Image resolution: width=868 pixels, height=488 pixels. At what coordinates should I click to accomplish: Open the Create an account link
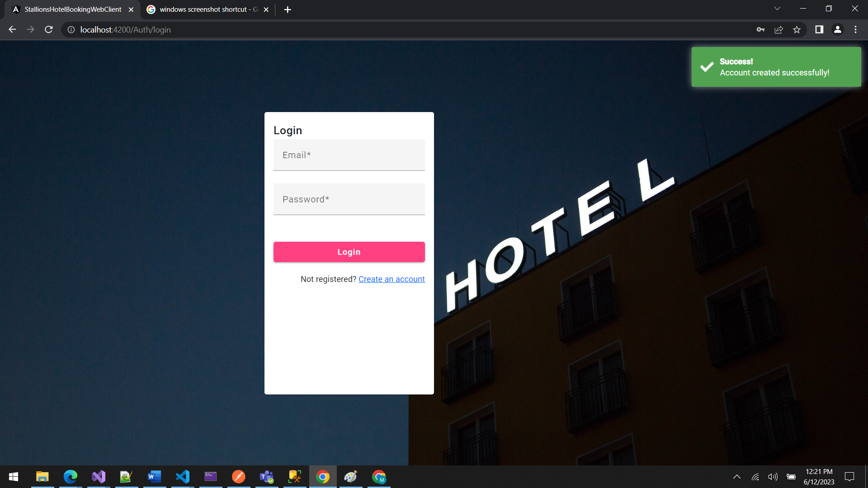pyautogui.click(x=392, y=279)
